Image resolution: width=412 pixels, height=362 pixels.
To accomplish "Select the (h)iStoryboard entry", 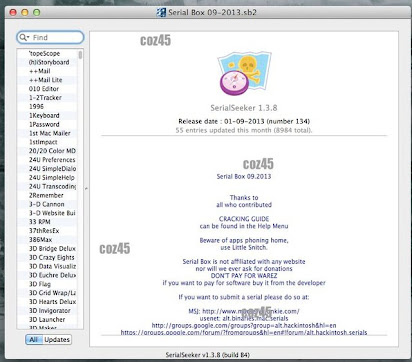I will pyautogui.click(x=47, y=62).
